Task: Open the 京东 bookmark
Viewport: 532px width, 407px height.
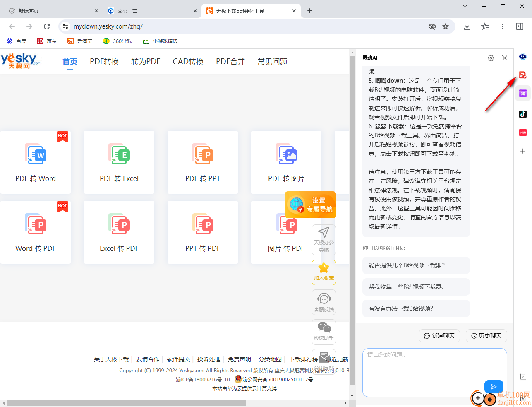Action: coord(47,41)
